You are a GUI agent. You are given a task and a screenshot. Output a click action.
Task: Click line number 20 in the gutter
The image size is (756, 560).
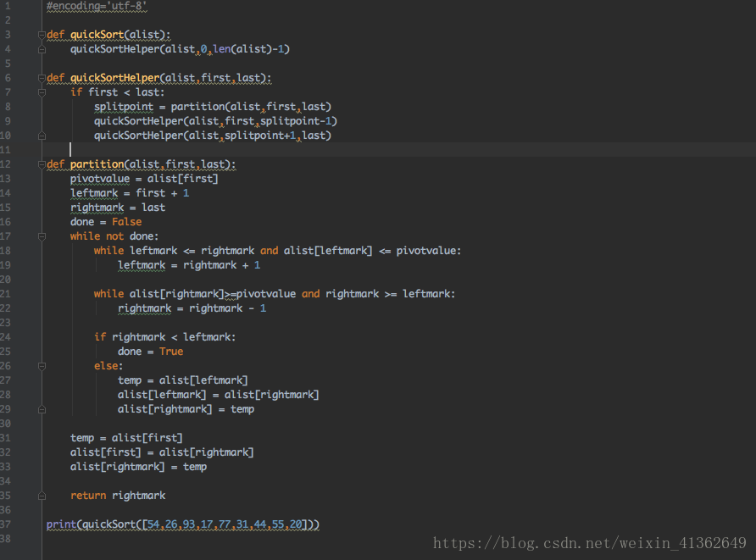coord(5,280)
